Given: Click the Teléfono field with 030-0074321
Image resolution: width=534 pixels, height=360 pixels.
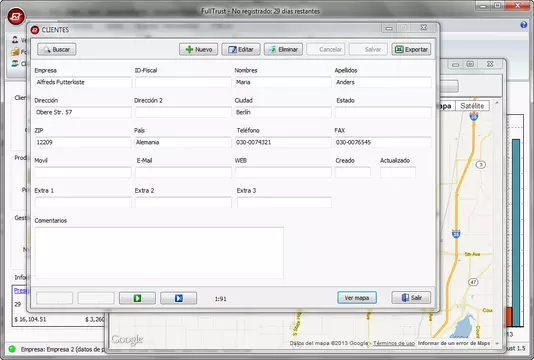Looking at the screenshot, I should (x=283, y=142).
